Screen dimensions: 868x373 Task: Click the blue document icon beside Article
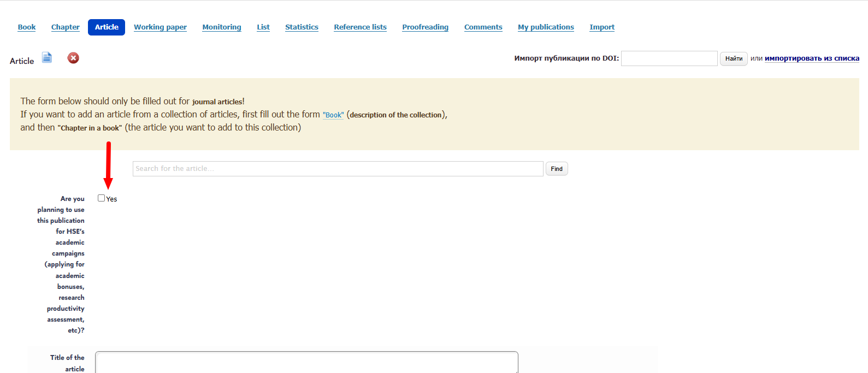click(47, 57)
